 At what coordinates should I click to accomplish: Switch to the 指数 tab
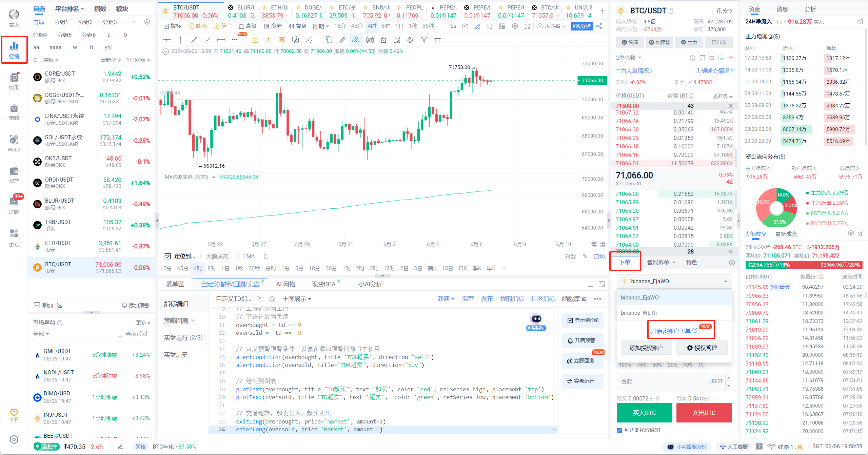(100, 9)
